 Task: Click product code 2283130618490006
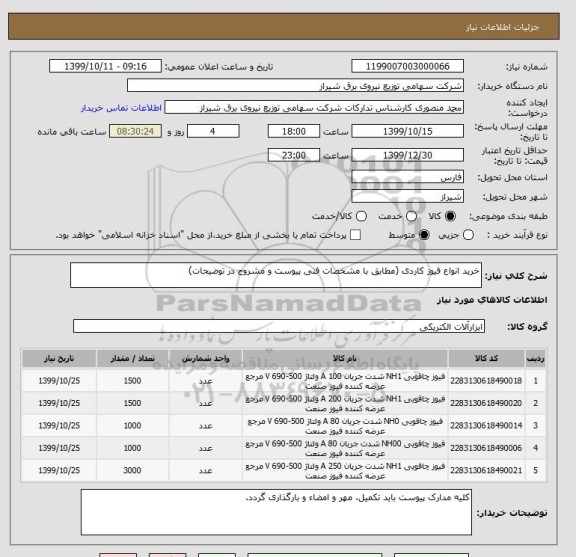click(x=486, y=448)
